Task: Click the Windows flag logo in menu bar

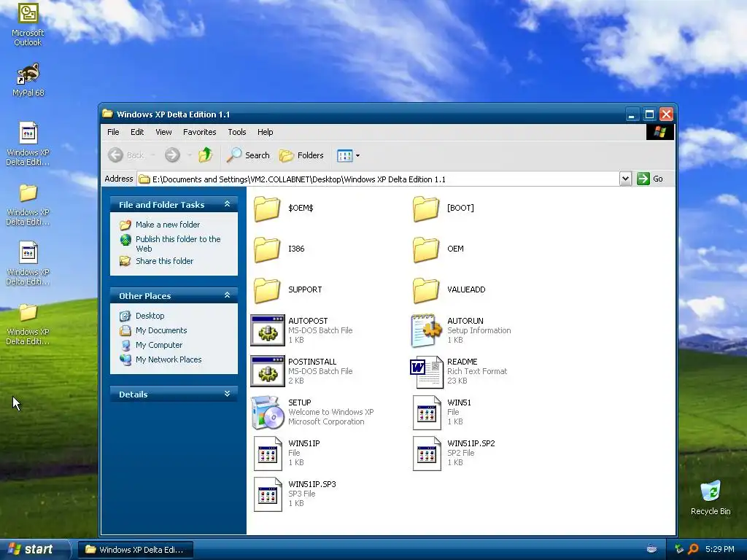Action: [x=659, y=132]
